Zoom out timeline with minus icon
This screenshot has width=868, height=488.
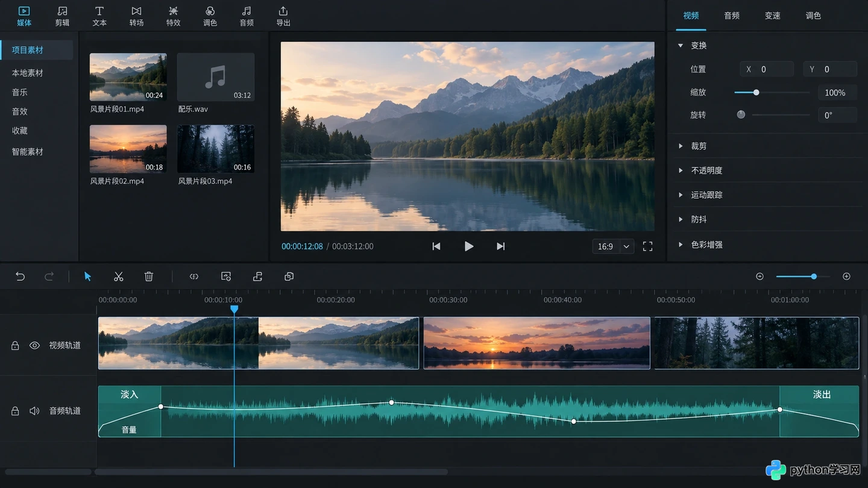pyautogui.click(x=759, y=277)
